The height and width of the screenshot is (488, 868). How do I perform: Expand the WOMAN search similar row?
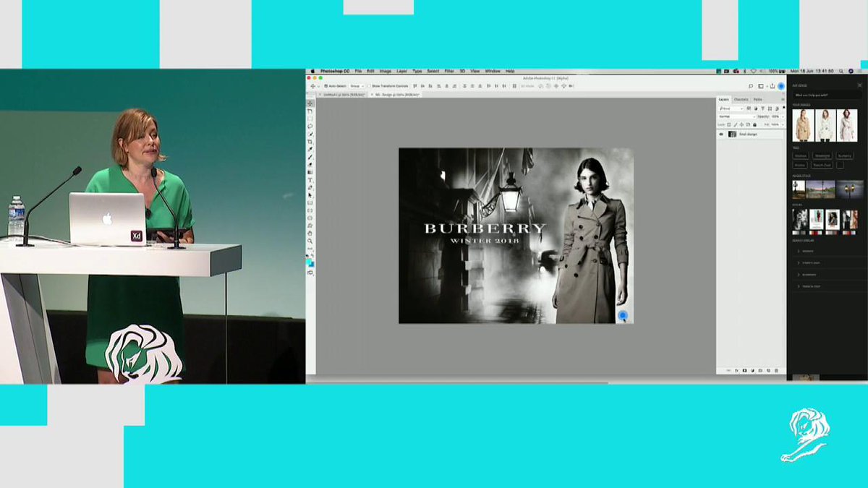pos(827,251)
